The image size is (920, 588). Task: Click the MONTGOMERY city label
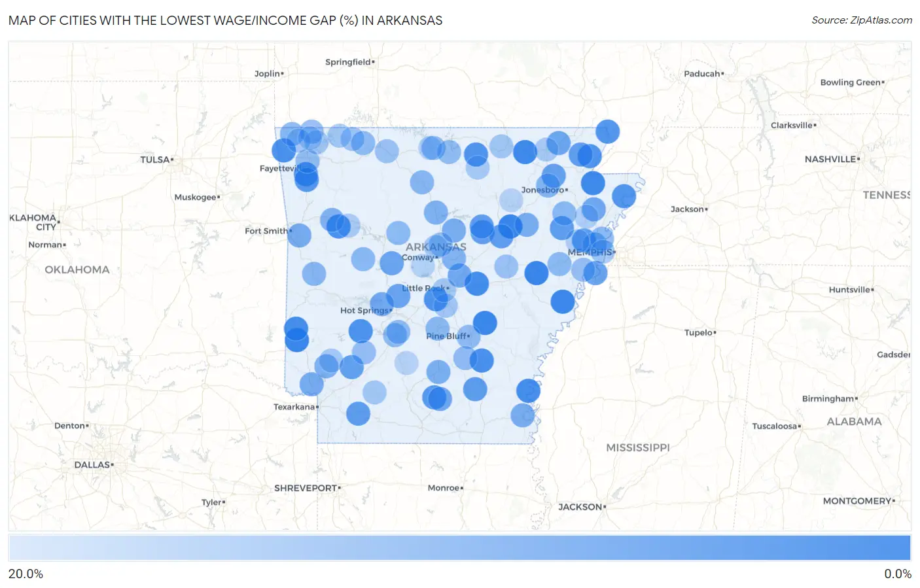pos(858,501)
